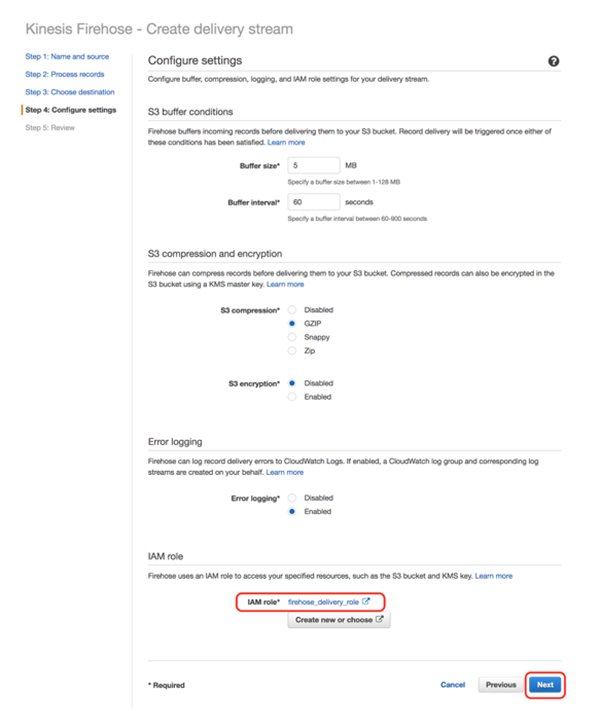Go to Step 1: Name and source
This screenshot has height=711, width=600.
[x=67, y=57]
